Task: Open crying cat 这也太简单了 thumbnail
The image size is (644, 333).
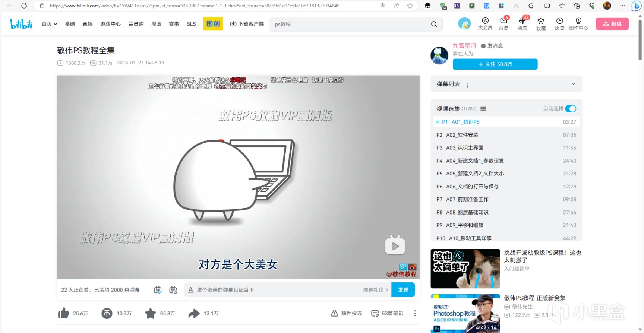Action: tap(465, 269)
